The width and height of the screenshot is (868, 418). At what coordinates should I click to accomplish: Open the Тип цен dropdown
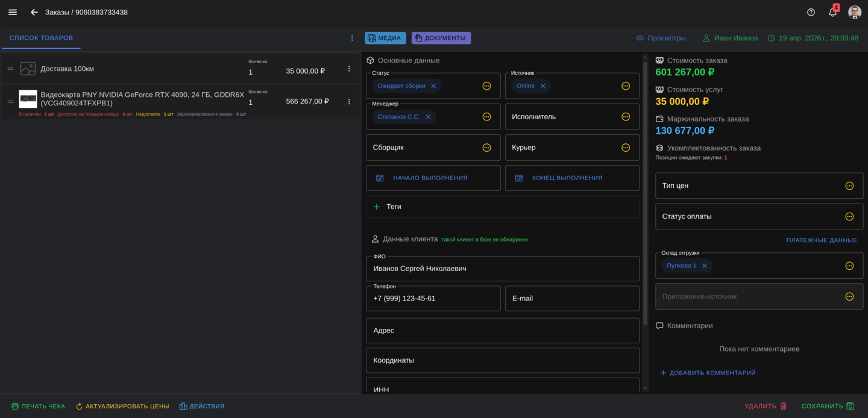tap(849, 186)
